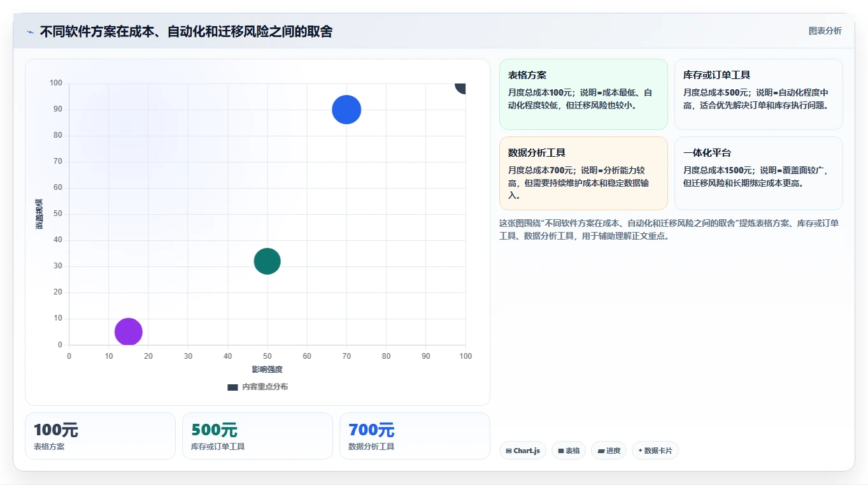868x485 pixels.
Task: Click the 月度总成本100元 description text
Action: point(580,99)
